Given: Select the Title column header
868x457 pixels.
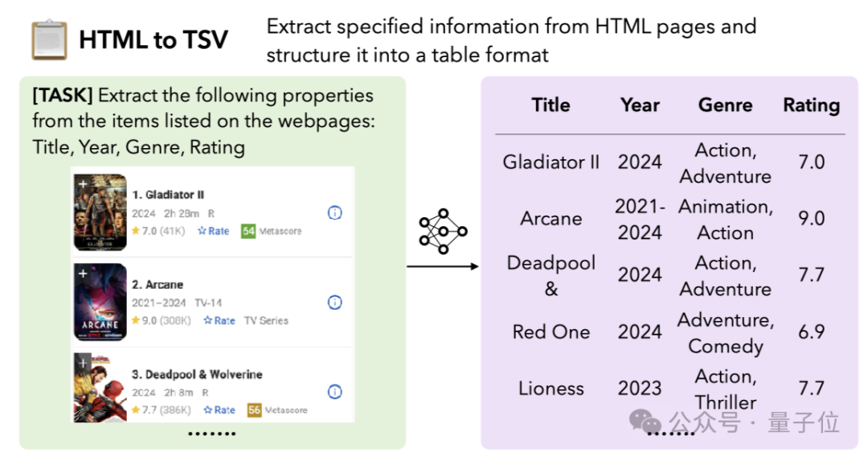Looking at the screenshot, I should coord(551,105).
